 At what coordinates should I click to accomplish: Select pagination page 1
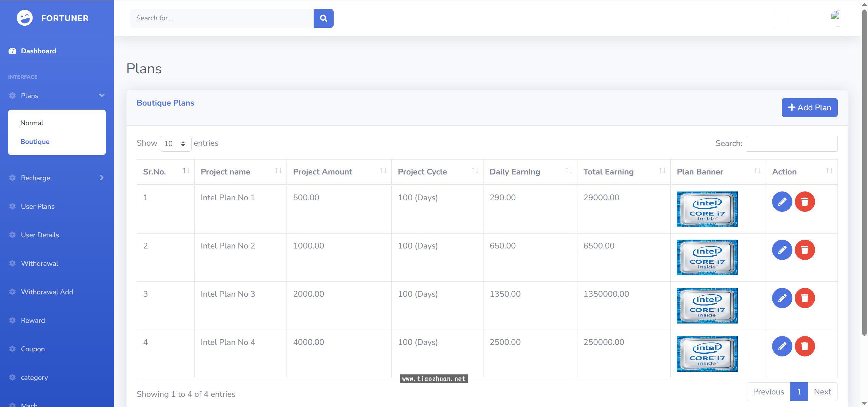[799, 392]
